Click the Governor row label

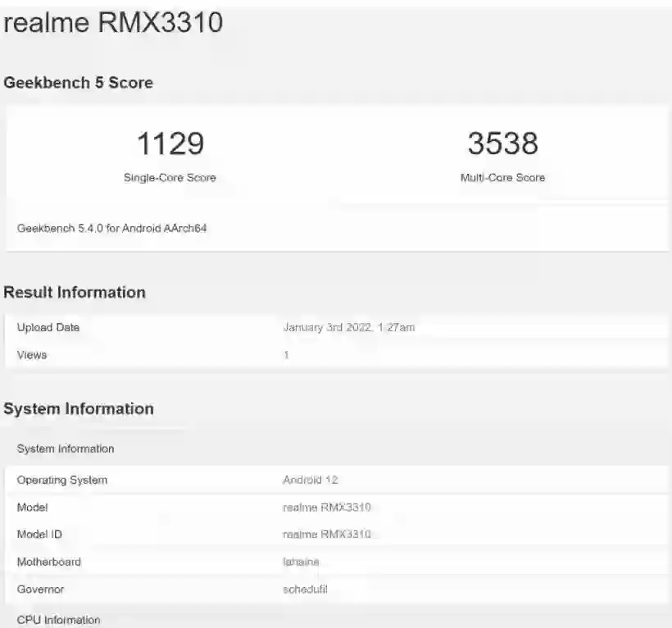click(40, 589)
